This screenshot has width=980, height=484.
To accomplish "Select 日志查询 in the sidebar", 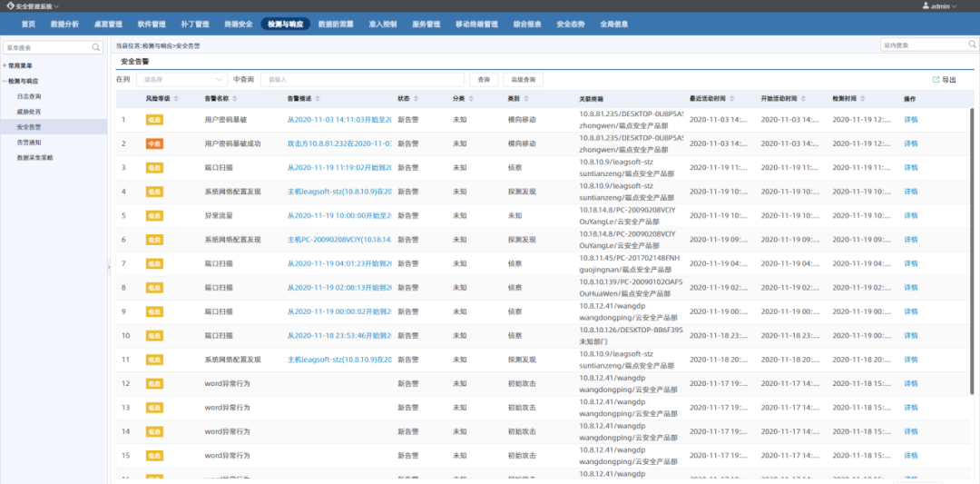I will point(29,96).
